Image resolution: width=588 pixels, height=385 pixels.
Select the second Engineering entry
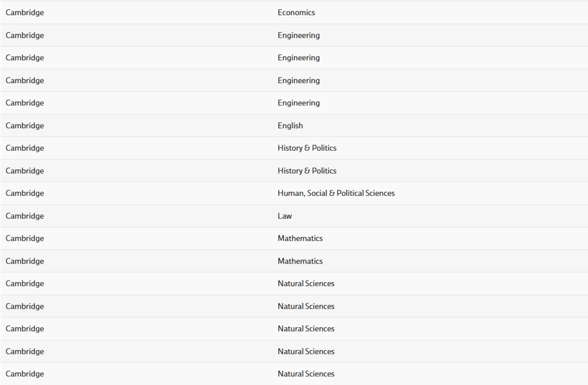[298, 58]
